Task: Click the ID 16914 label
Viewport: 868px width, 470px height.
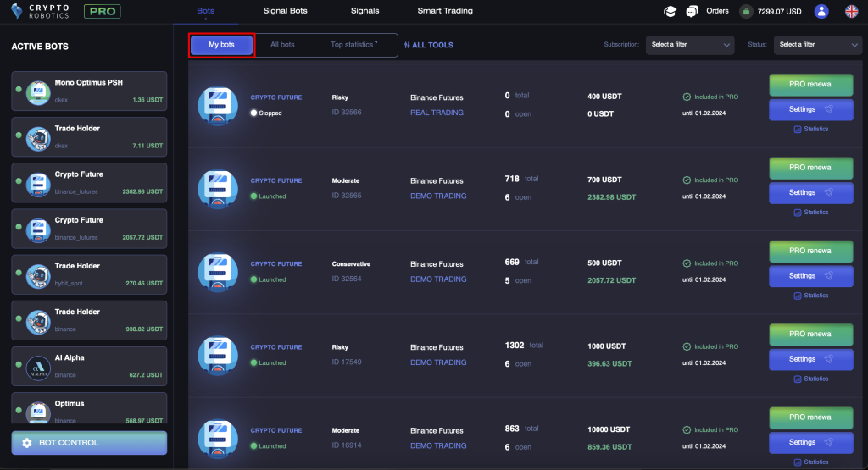Action: pyautogui.click(x=347, y=445)
